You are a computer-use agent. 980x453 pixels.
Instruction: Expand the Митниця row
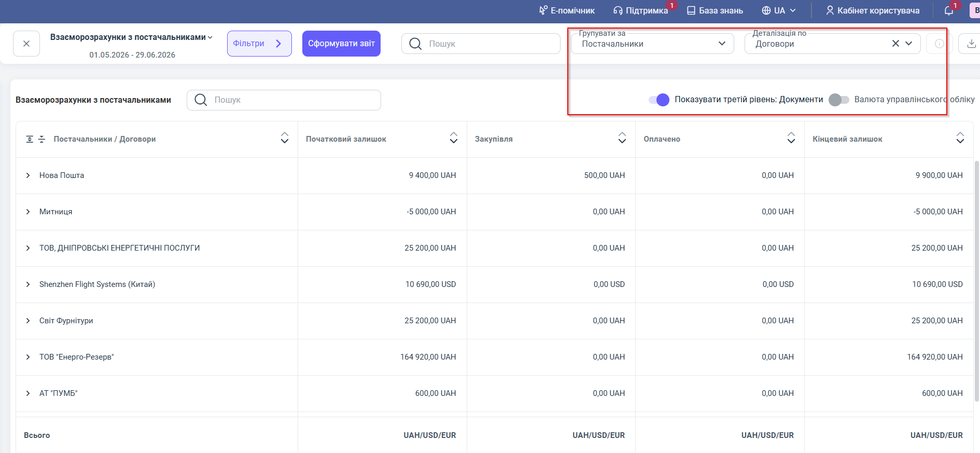(28, 212)
